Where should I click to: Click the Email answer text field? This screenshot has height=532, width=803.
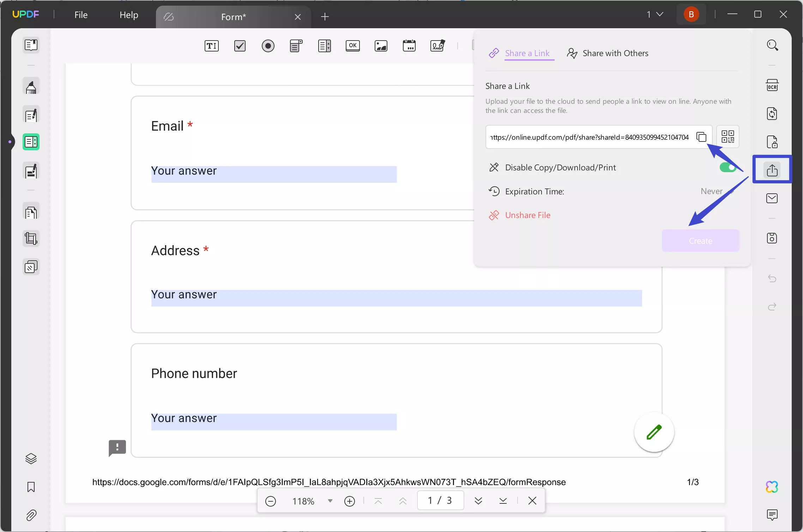274,174
